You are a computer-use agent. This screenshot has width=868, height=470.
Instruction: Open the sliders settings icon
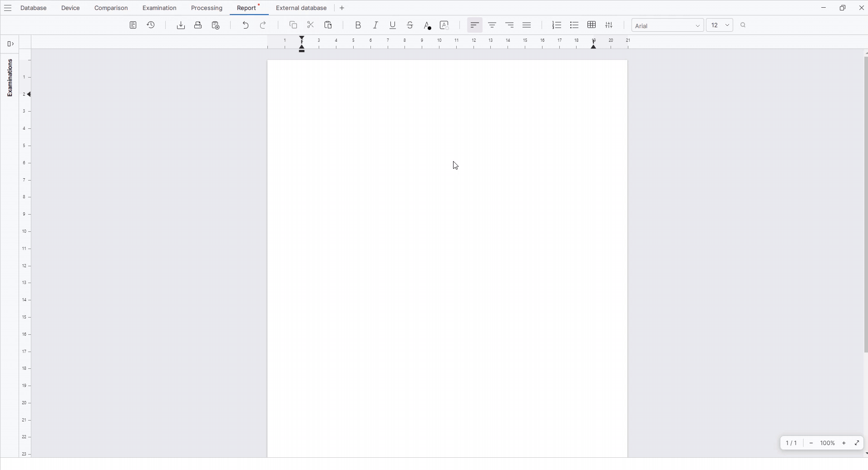609,25
